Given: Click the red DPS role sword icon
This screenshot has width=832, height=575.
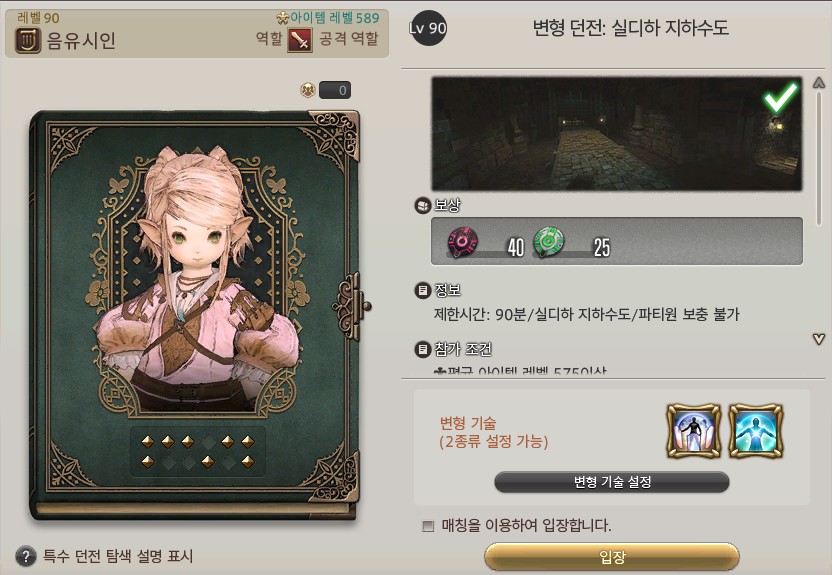Looking at the screenshot, I should tap(300, 40).
